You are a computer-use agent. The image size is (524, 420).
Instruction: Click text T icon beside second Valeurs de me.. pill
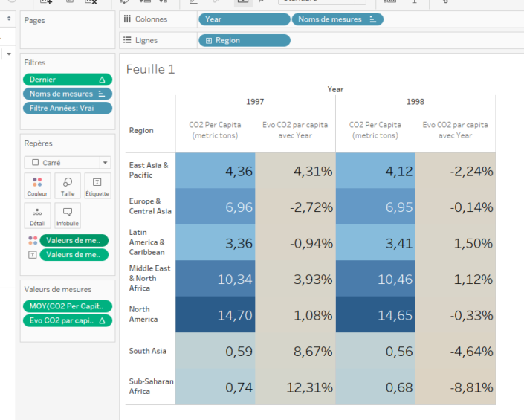[x=33, y=255]
